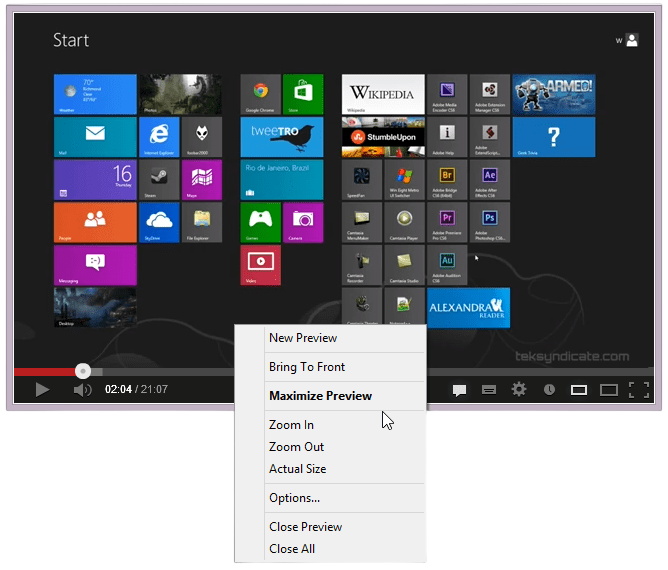Click the Watch Later clock icon

(549, 390)
